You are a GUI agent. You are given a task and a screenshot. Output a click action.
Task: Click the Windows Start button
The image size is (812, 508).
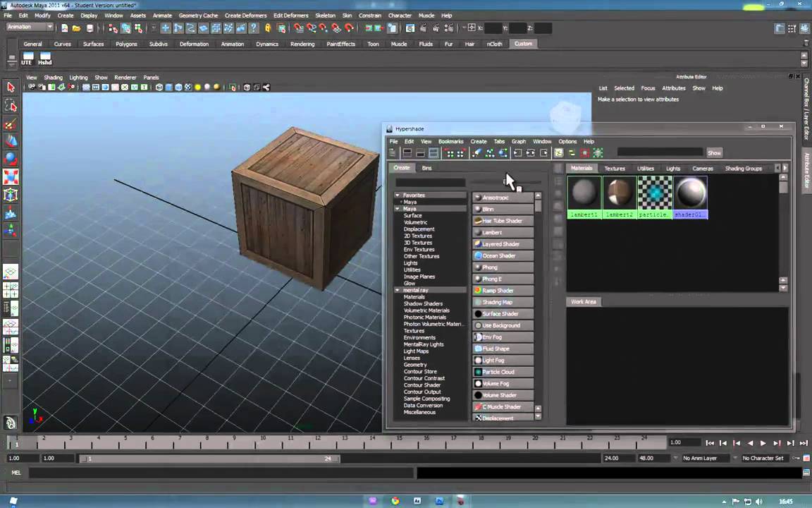point(13,501)
